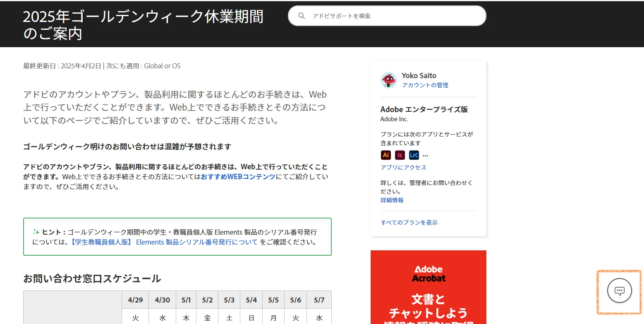Open the おすすめWEBコンテンツ link
Viewport: 644px width, 324px height.
tap(238, 177)
